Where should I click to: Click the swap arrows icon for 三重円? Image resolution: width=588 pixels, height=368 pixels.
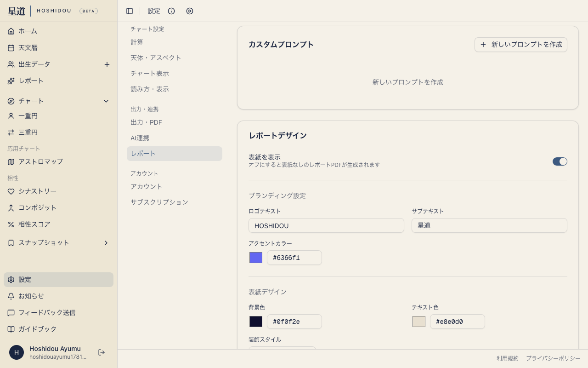pyautogui.click(x=11, y=132)
